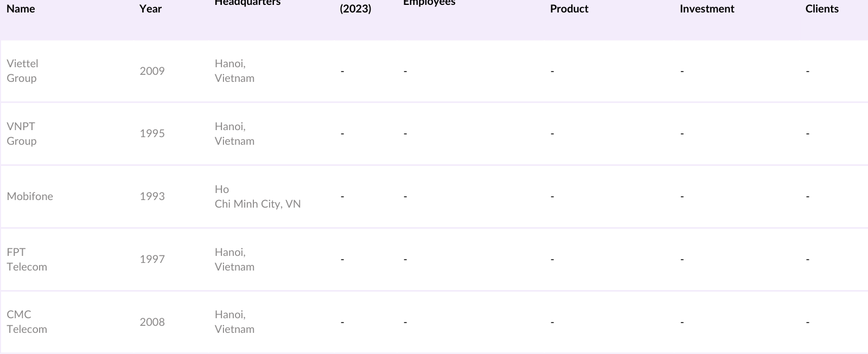Select the FPT Telecom name cell
This screenshot has height=354, width=868.
(27, 259)
